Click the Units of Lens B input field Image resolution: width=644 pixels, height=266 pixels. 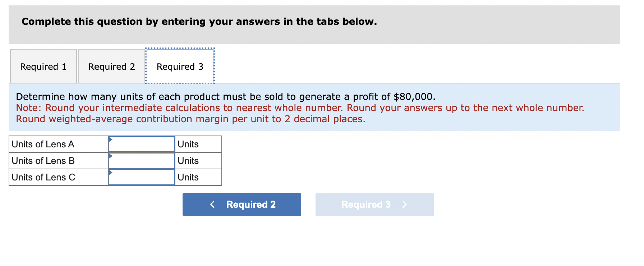142,160
